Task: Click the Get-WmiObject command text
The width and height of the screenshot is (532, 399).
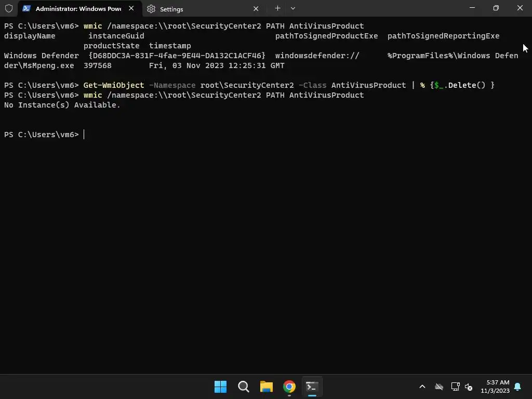Action: (114, 85)
